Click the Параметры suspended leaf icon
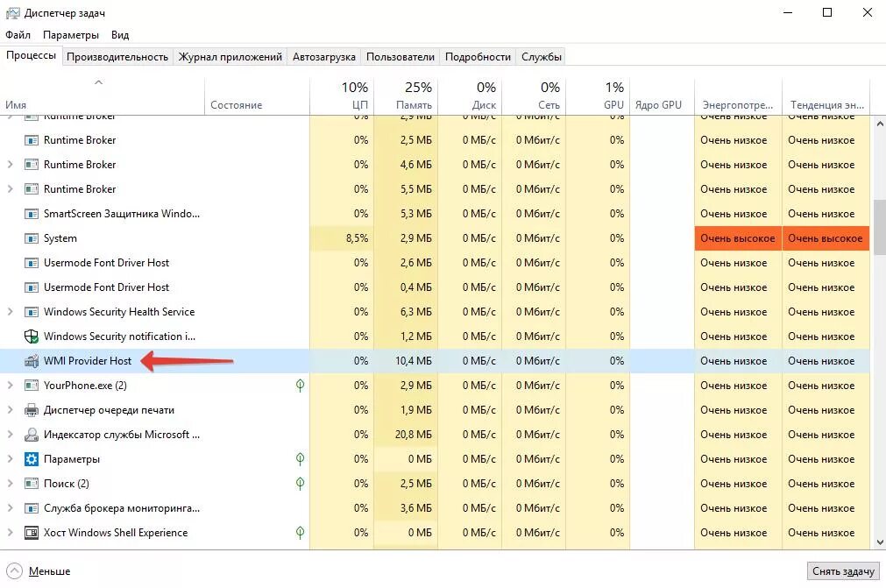This screenshot has width=886, height=588. (300, 459)
